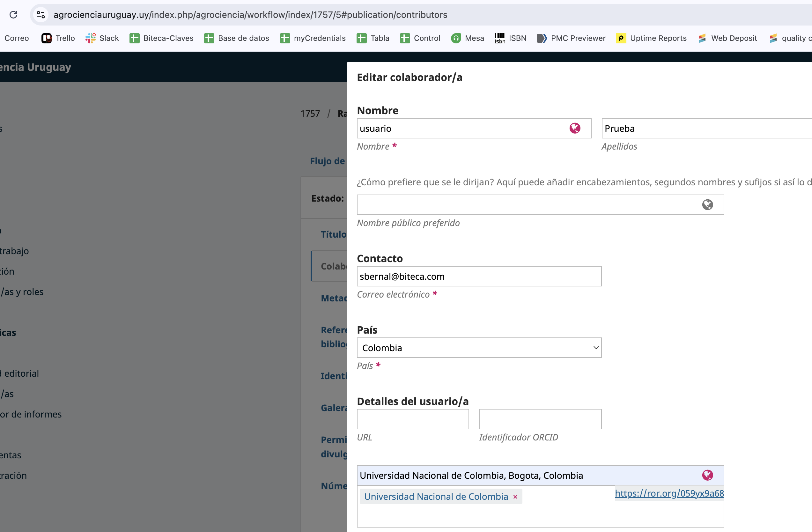
Task: Click the globe icon in affiliation field
Action: 707,475
